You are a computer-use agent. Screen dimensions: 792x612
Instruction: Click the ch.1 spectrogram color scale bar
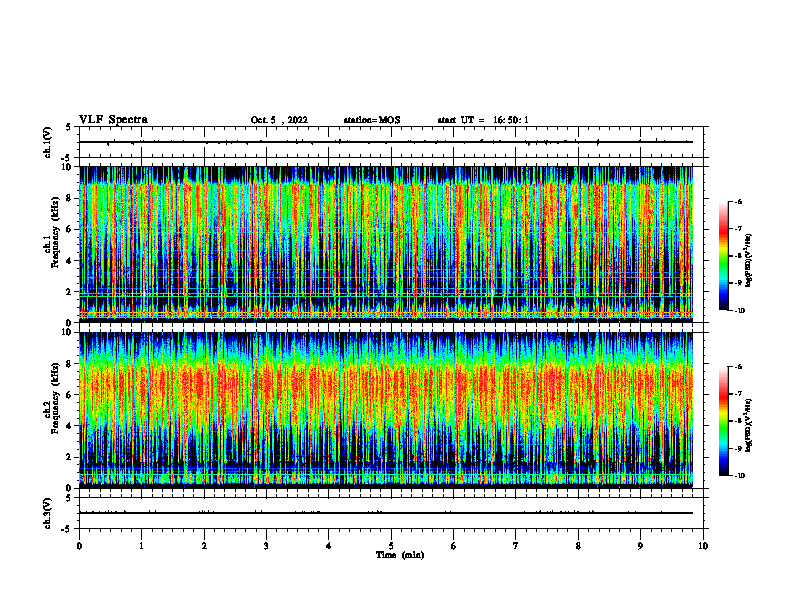[x=723, y=256]
